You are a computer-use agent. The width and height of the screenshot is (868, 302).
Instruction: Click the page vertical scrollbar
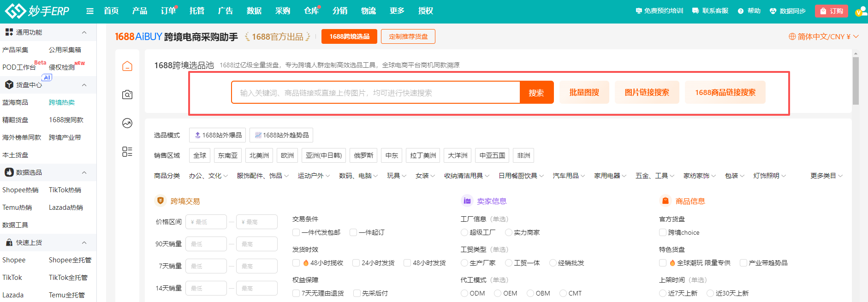(856, 81)
